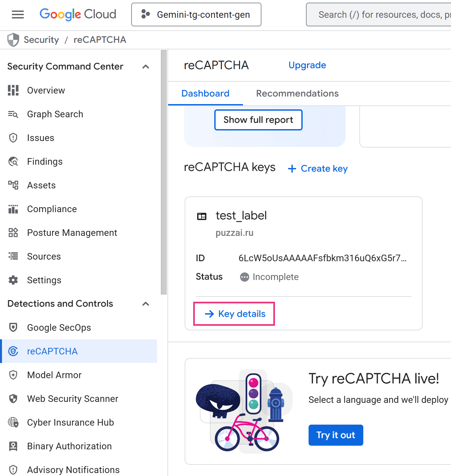Select the Dashboard tab
The height and width of the screenshot is (476, 451).
click(205, 94)
